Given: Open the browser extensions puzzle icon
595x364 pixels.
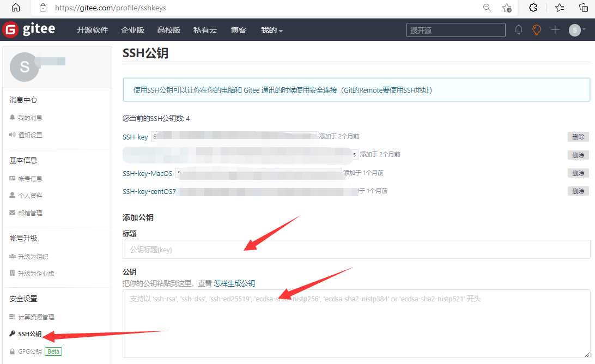Looking at the screenshot, I should click(x=532, y=8).
